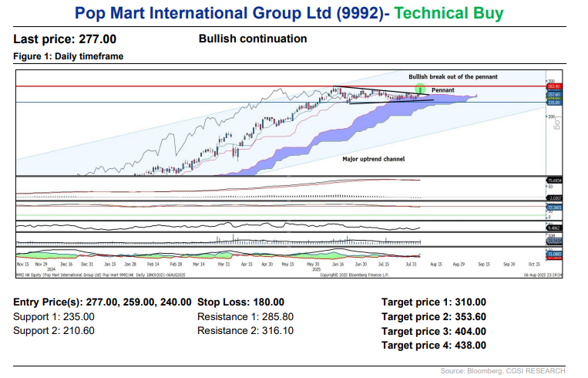Click the "Aug 15" date on the time axis
Image resolution: width=588 pixels, height=378 pixels.
[x=435, y=265]
